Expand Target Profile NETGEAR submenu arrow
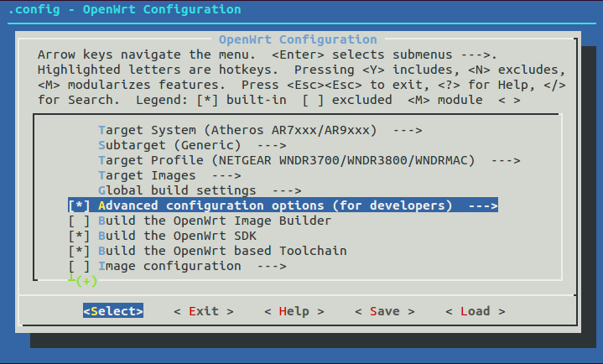Screen dimensions: 603x364 (x=505, y=160)
